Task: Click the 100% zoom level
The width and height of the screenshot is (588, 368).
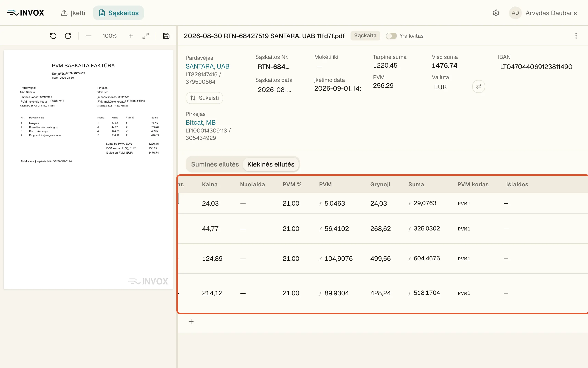Action: (x=110, y=36)
